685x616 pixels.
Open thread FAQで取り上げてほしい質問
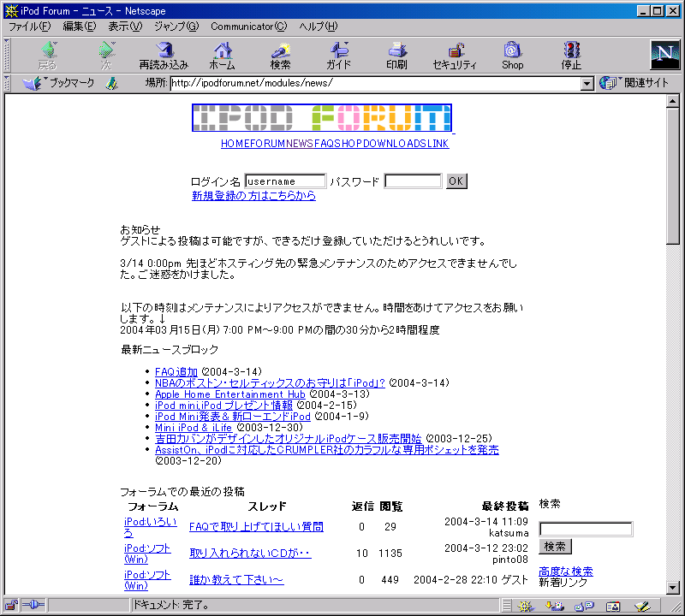click(x=256, y=527)
